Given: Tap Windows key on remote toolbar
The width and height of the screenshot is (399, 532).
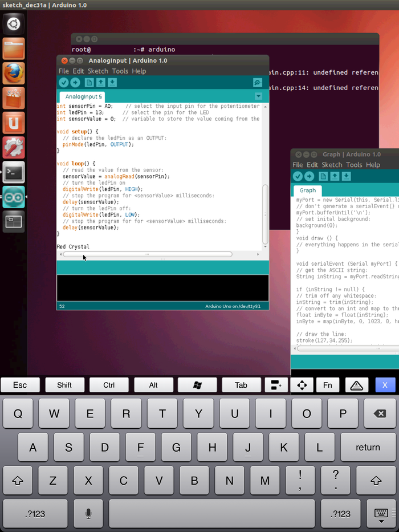Looking at the screenshot, I should 197,385.
